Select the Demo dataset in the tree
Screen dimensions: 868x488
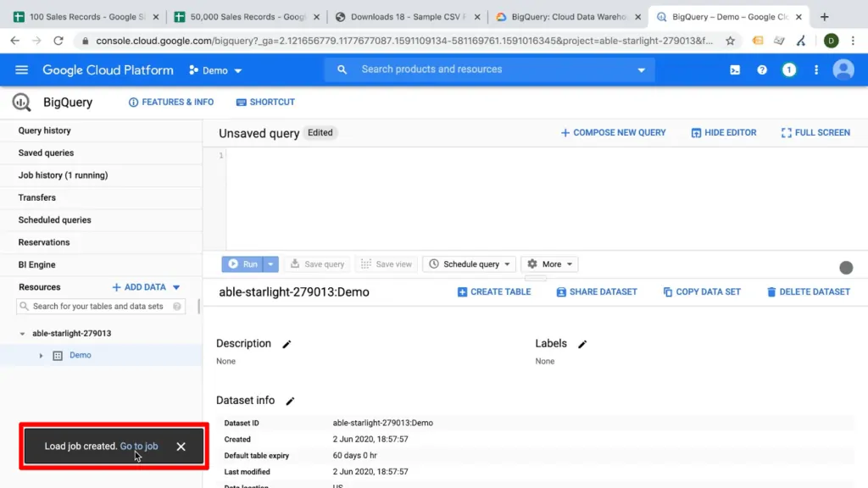pos(81,355)
